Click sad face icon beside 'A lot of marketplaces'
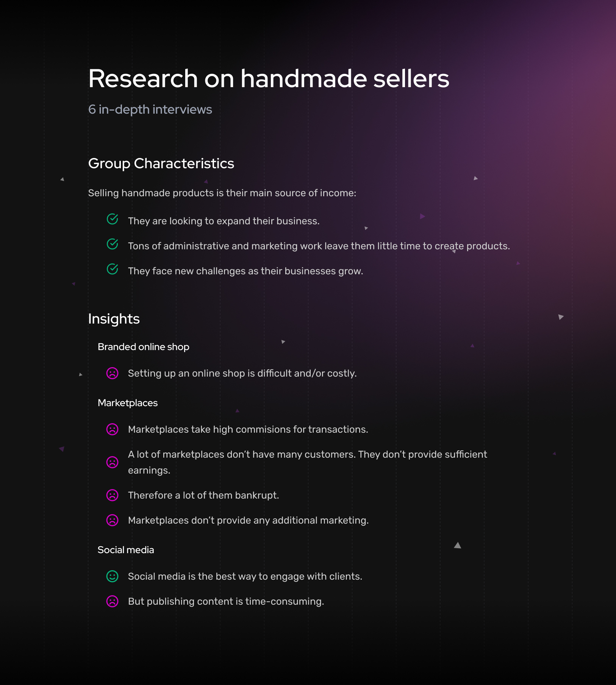616x685 pixels. 113,462
